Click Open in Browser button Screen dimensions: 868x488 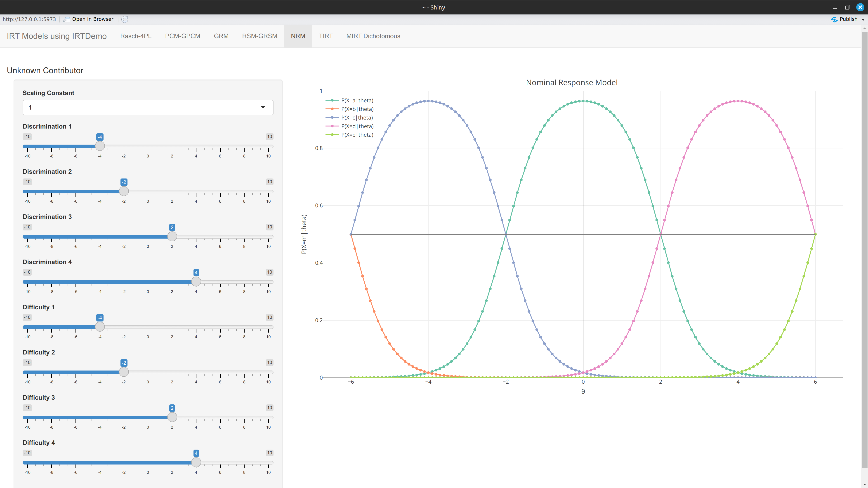pyautogui.click(x=88, y=19)
